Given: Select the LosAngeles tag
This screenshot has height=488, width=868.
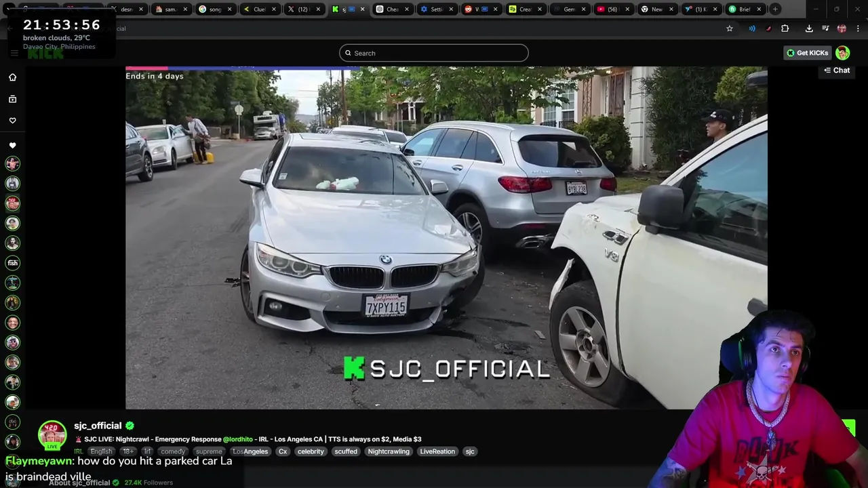Looking at the screenshot, I should 250,451.
